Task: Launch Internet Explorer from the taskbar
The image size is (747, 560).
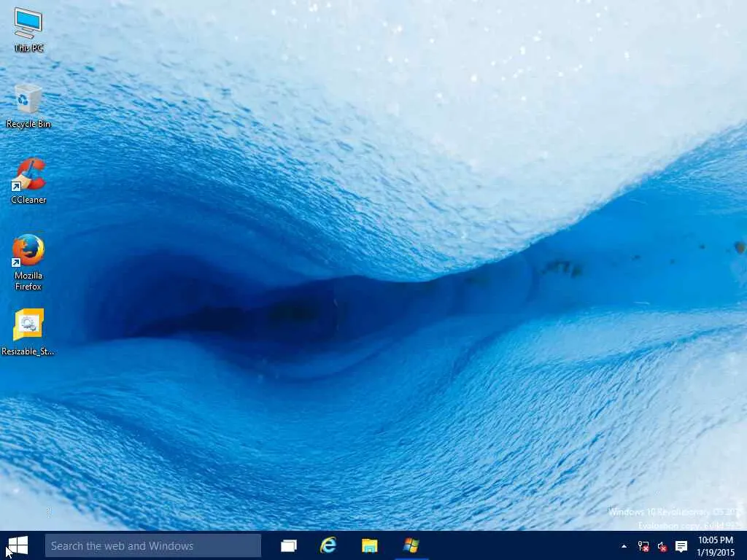Action: click(328, 545)
